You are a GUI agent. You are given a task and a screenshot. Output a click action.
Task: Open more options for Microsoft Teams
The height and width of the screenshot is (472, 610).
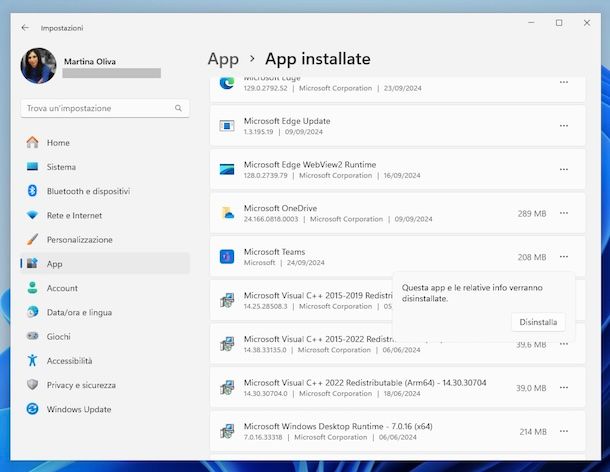564,257
